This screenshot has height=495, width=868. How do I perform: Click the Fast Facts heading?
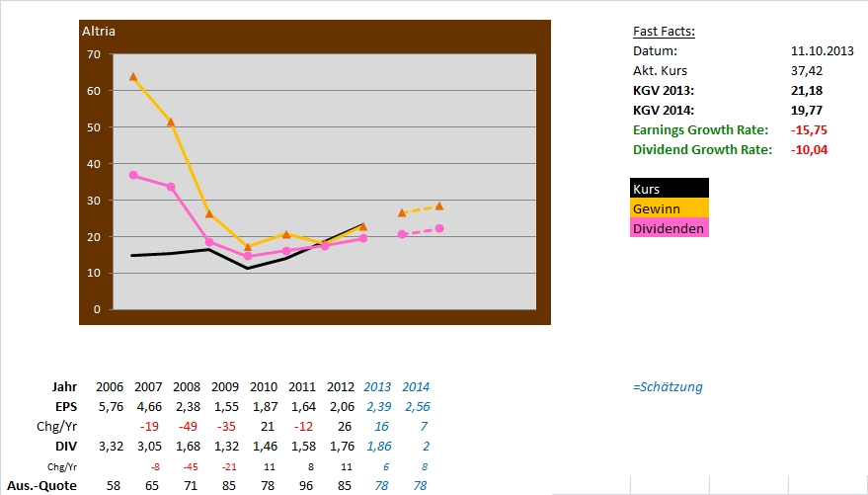click(664, 31)
